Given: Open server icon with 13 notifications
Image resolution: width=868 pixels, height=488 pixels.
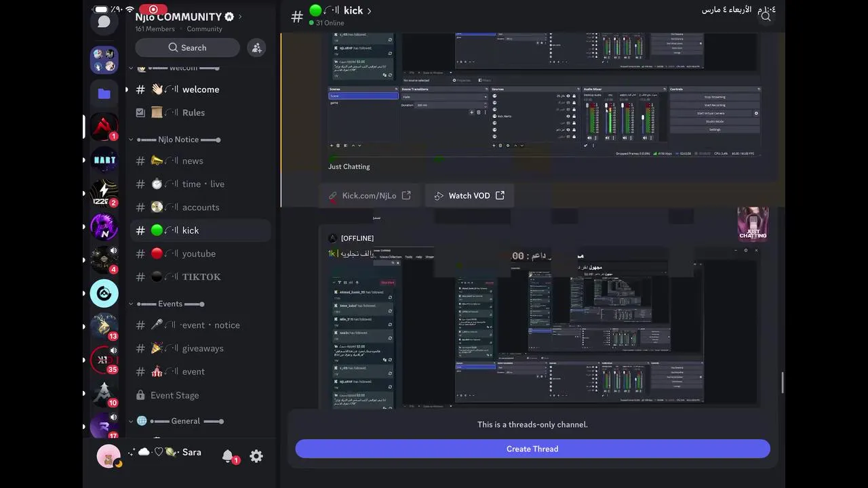Looking at the screenshot, I should click(x=104, y=327).
